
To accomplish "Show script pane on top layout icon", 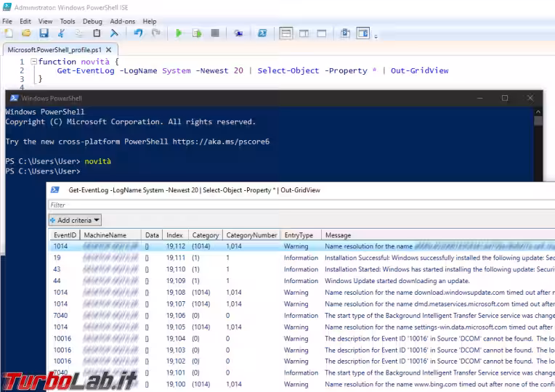I will click(x=285, y=33).
